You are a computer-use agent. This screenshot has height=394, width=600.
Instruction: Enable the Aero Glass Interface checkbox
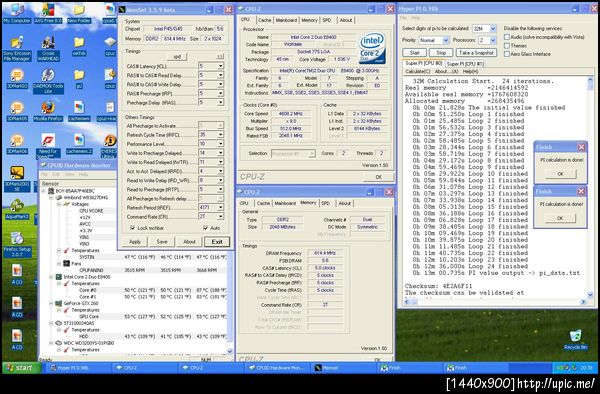click(x=507, y=54)
